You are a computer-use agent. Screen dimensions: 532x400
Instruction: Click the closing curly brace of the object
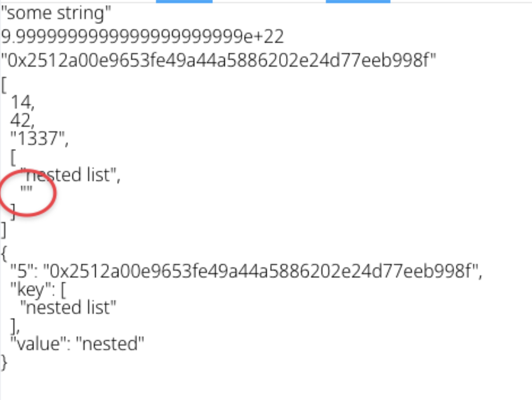pyautogui.click(x=4, y=362)
